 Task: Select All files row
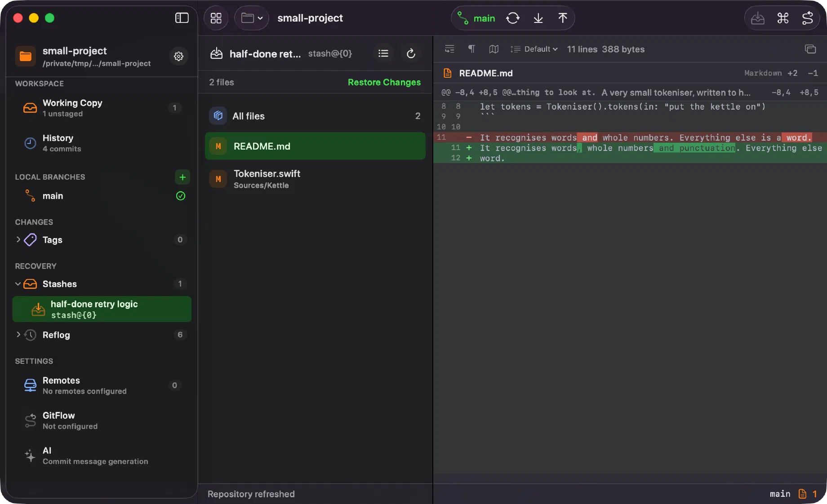(x=315, y=116)
